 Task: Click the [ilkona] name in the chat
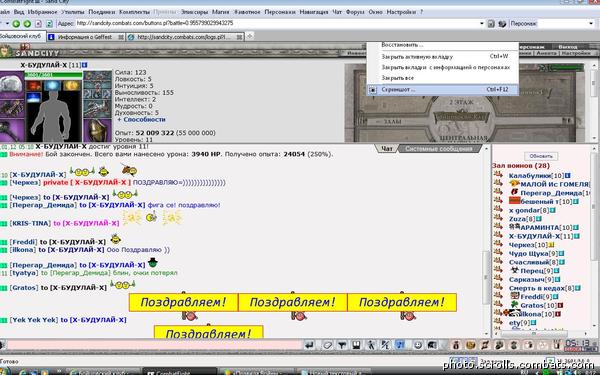point(23,250)
